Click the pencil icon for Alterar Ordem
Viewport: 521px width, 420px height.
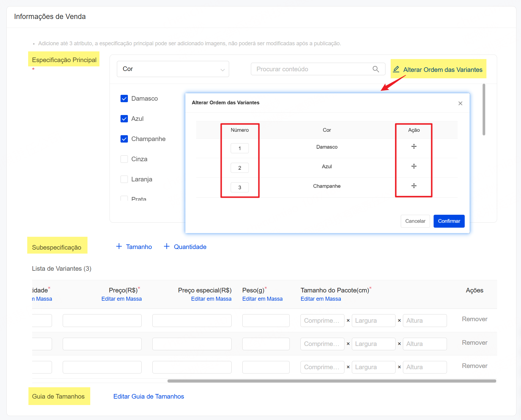(x=396, y=69)
